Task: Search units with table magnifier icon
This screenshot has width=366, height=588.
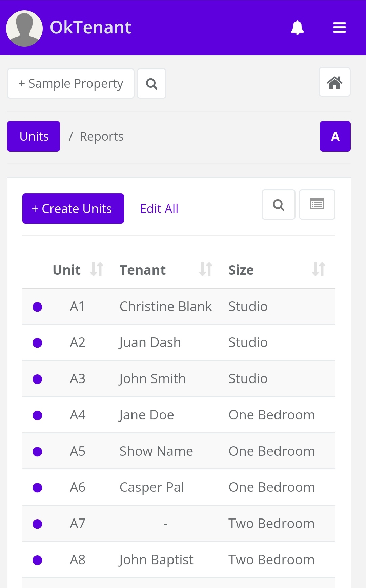Action: pyautogui.click(x=278, y=204)
